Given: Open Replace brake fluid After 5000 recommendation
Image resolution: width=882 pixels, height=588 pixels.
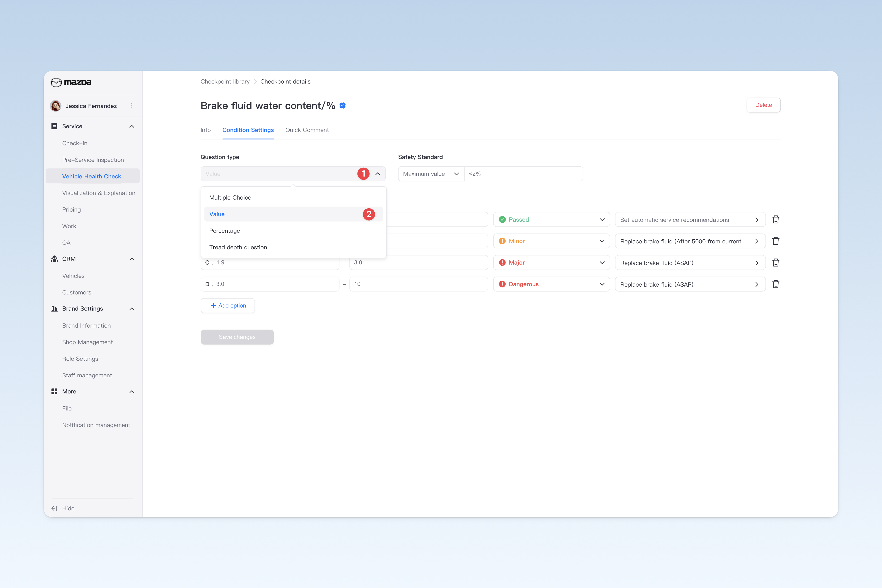Looking at the screenshot, I should point(690,241).
